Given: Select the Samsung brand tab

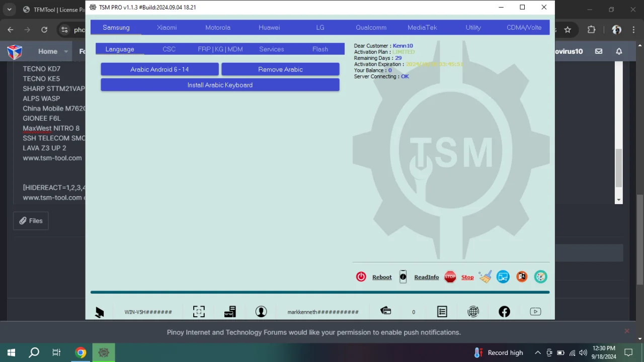Looking at the screenshot, I should pyautogui.click(x=116, y=28).
